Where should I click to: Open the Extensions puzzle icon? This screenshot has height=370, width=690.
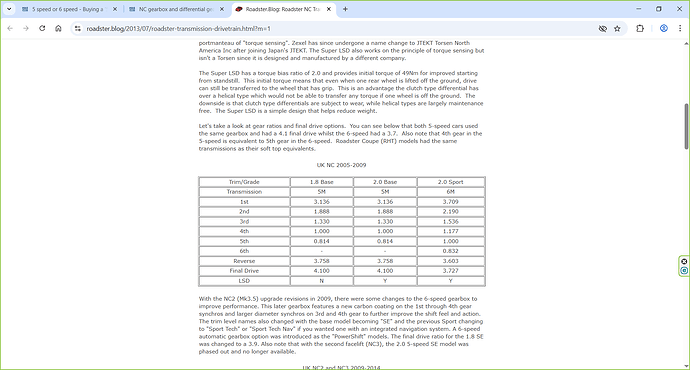click(640, 29)
